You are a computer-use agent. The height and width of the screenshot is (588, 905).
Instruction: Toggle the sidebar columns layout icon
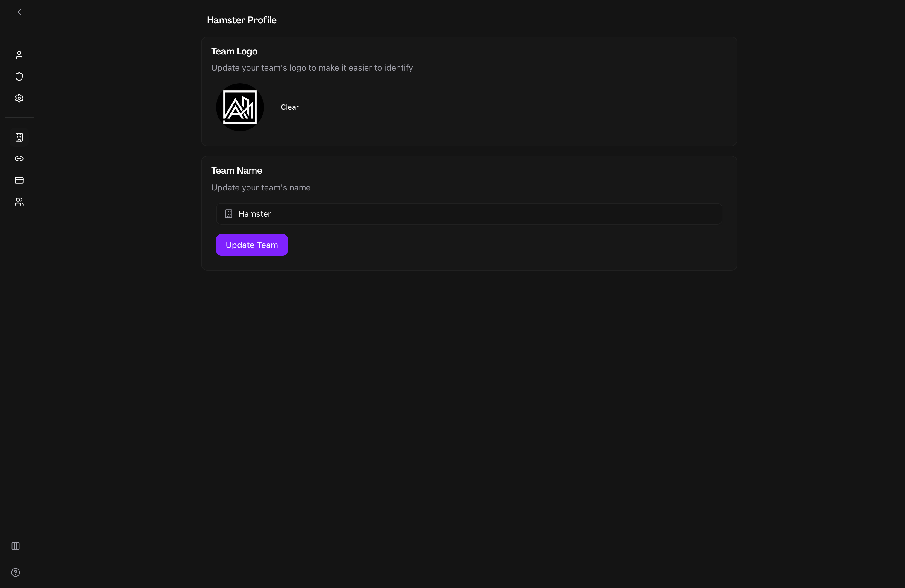click(16, 546)
